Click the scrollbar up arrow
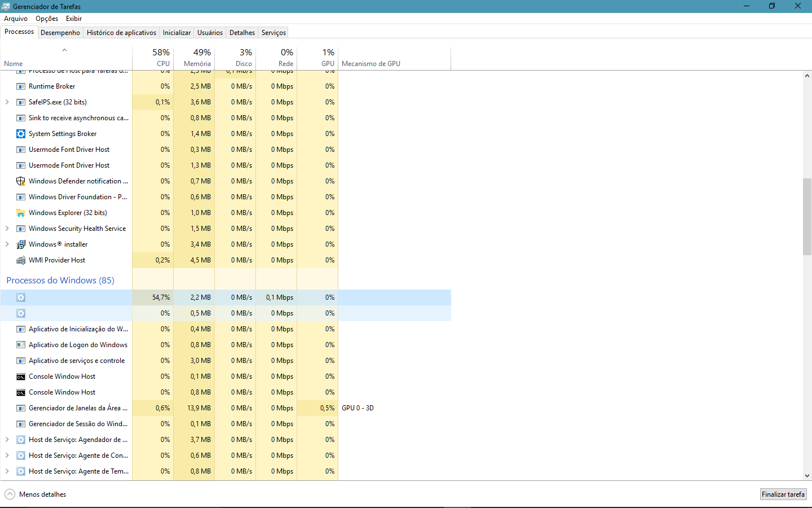 tap(807, 76)
